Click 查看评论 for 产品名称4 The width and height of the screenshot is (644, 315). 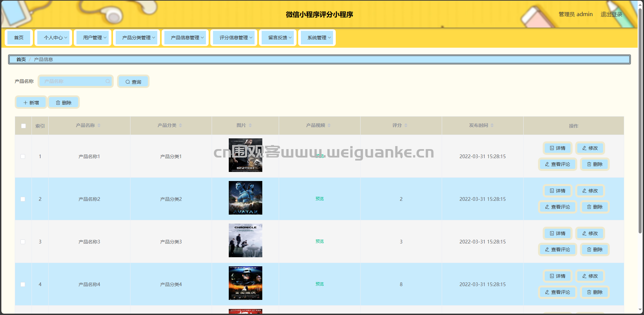click(x=557, y=292)
